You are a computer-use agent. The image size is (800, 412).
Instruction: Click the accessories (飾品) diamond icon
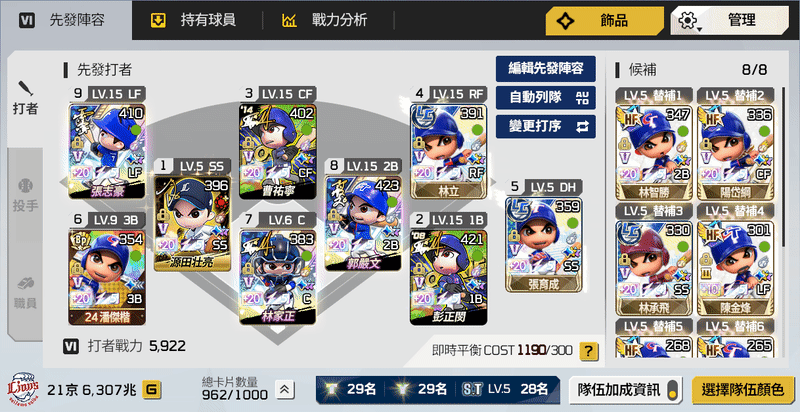pyautogui.click(x=565, y=21)
